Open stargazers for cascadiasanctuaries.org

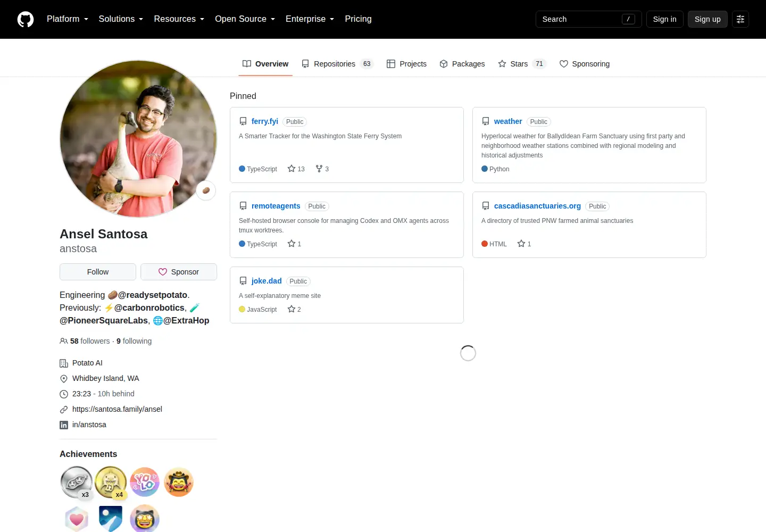click(x=524, y=244)
